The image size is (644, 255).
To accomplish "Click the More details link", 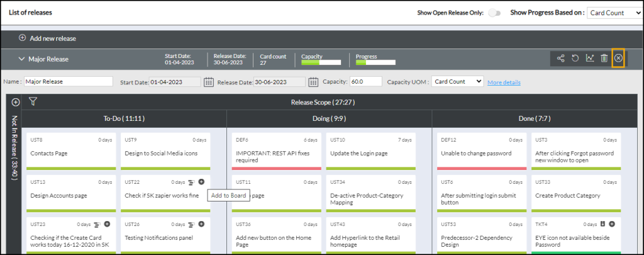I will tap(504, 82).
